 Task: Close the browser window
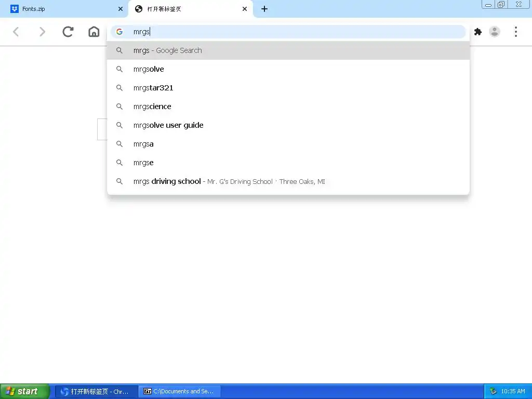[x=519, y=4]
